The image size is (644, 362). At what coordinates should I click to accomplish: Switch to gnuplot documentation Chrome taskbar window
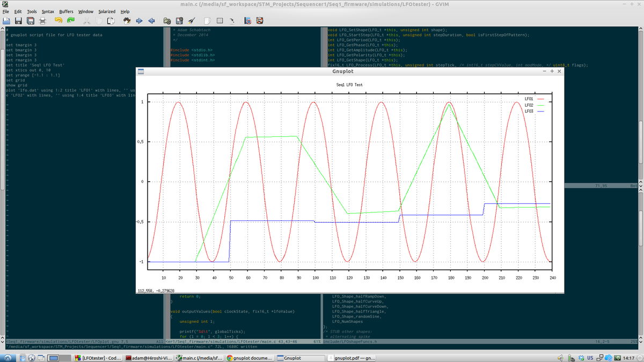[x=250, y=358]
